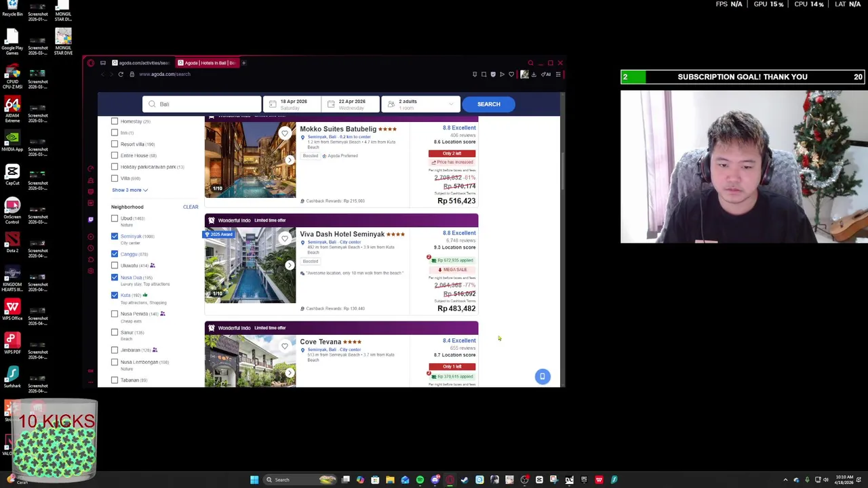
Task: Click the Rp 516,423 price of Mokko Suites
Action: point(456,201)
